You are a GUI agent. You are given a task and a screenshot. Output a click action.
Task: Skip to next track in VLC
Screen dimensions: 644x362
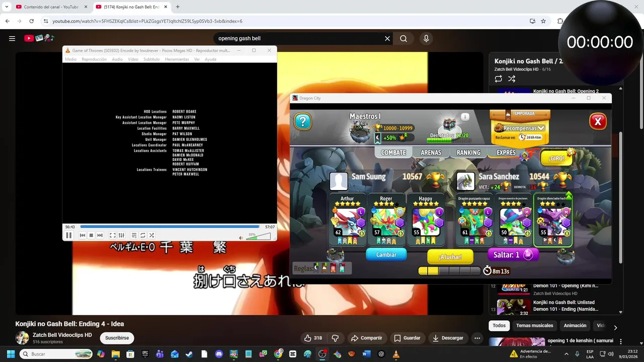[100, 235]
